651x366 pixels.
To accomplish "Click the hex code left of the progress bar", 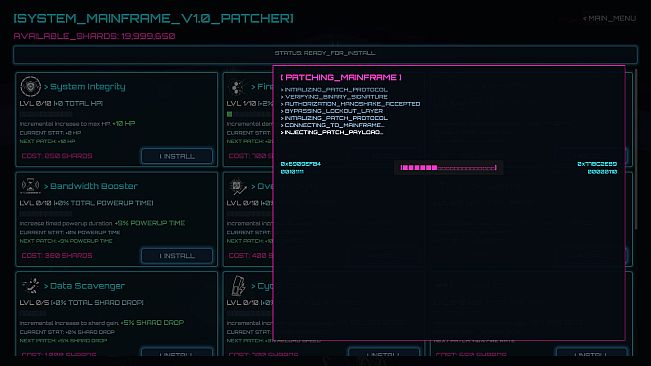I will pos(301,164).
